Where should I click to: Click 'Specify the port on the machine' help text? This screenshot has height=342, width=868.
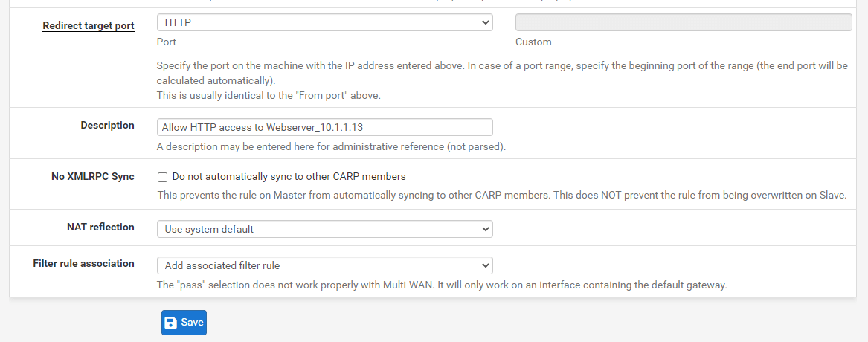coord(502,73)
